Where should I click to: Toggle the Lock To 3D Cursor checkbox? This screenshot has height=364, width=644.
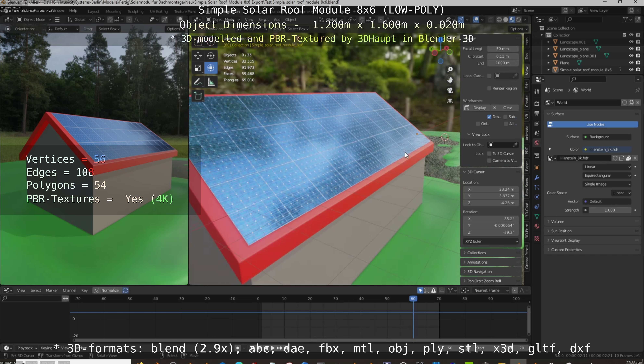pos(489,153)
